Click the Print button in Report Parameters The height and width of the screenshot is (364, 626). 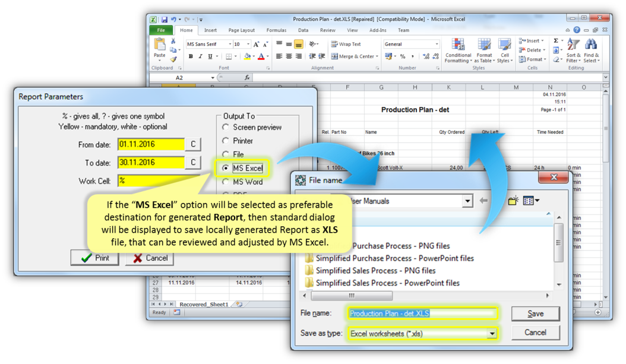(x=95, y=258)
